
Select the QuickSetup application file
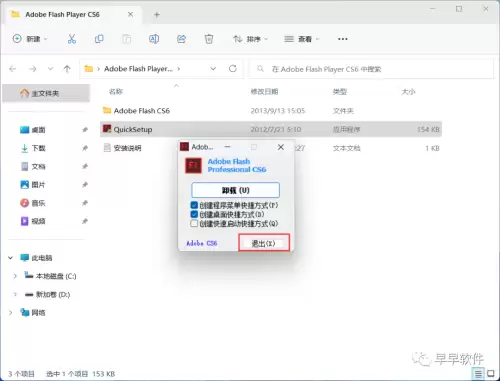pyautogui.click(x=271, y=129)
